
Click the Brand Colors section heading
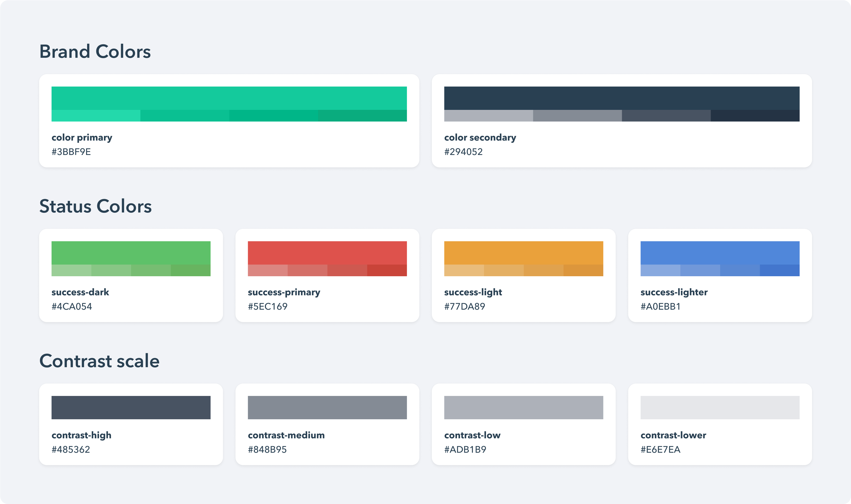coord(95,51)
